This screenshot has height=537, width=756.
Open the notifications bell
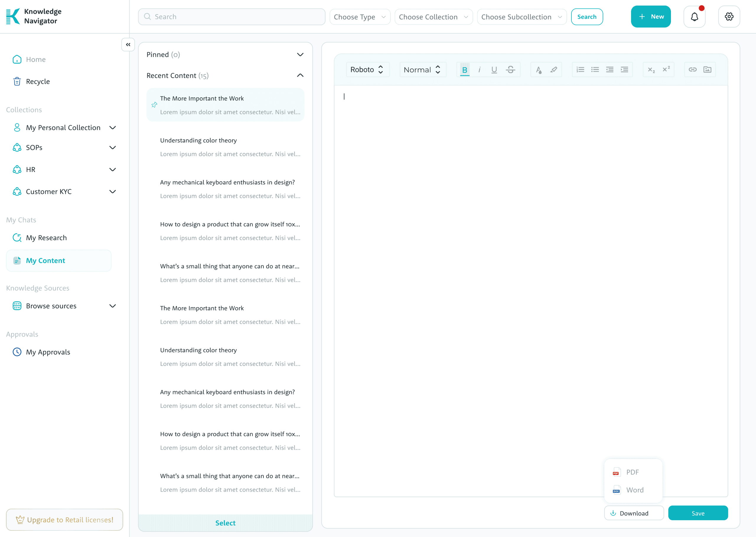click(695, 17)
